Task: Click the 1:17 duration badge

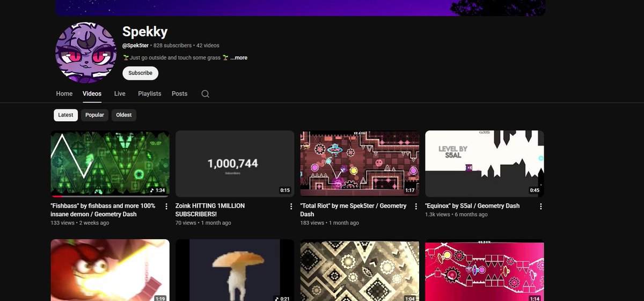Action: [x=410, y=190]
